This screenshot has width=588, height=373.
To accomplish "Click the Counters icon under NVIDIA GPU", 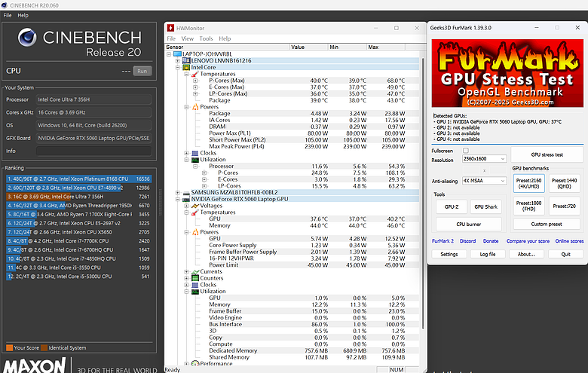I will coord(195,278).
